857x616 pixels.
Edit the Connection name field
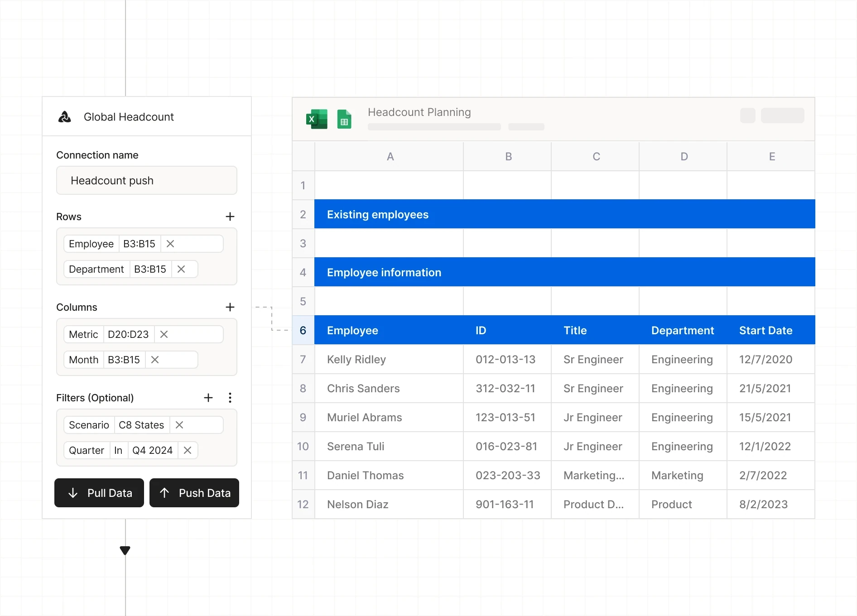click(x=147, y=180)
